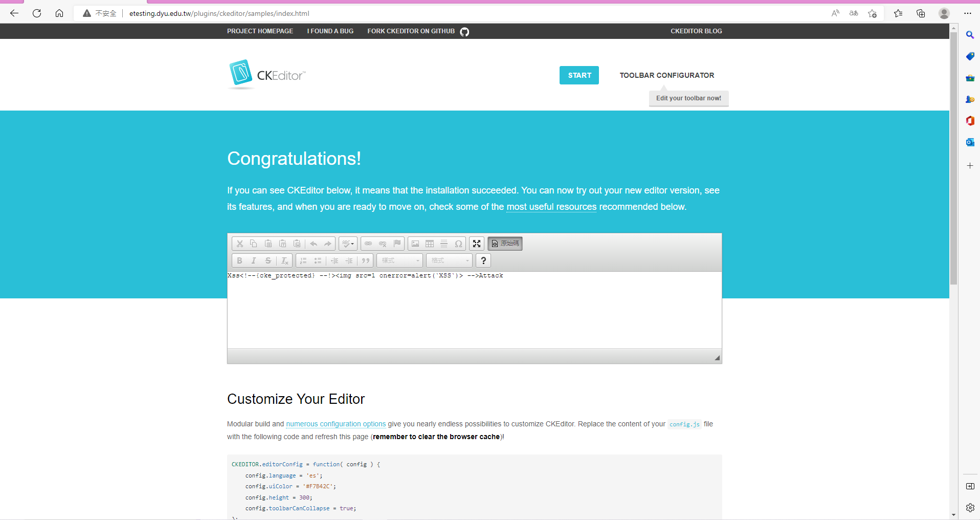This screenshot has height=520, width=980.
Task: Open the sidebar Games icon
Action: click(970, 99)
